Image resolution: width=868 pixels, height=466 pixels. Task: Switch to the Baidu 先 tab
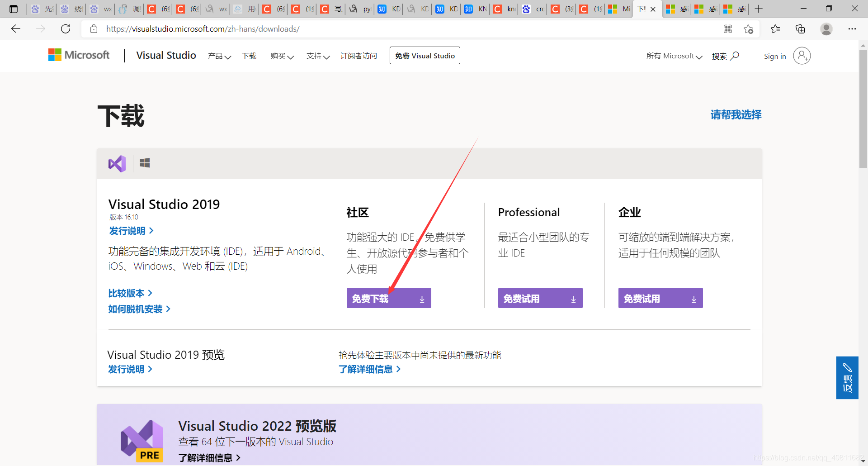(42, 9)
